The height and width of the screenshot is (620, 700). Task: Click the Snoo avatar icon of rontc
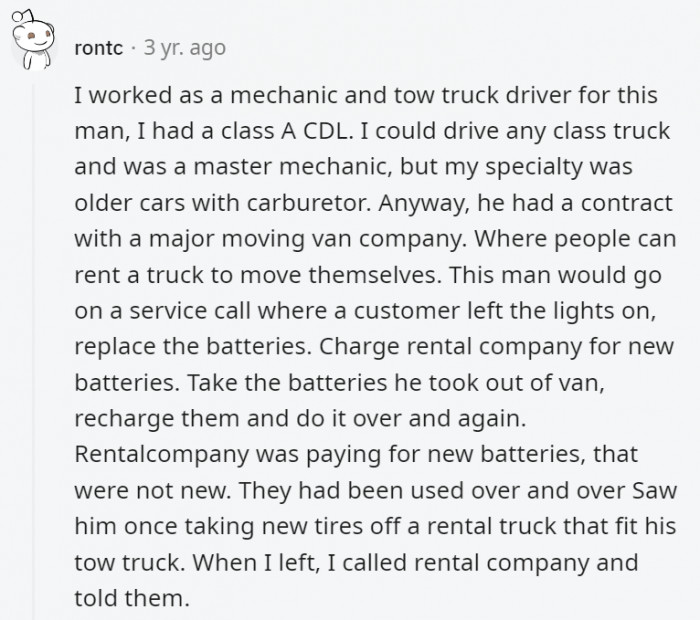click(x=37, y=47)
